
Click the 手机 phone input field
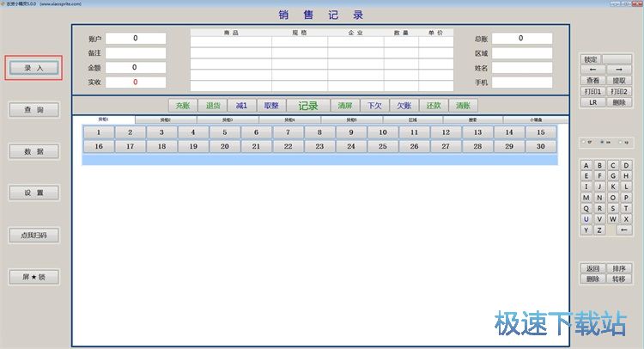[522, 83]
